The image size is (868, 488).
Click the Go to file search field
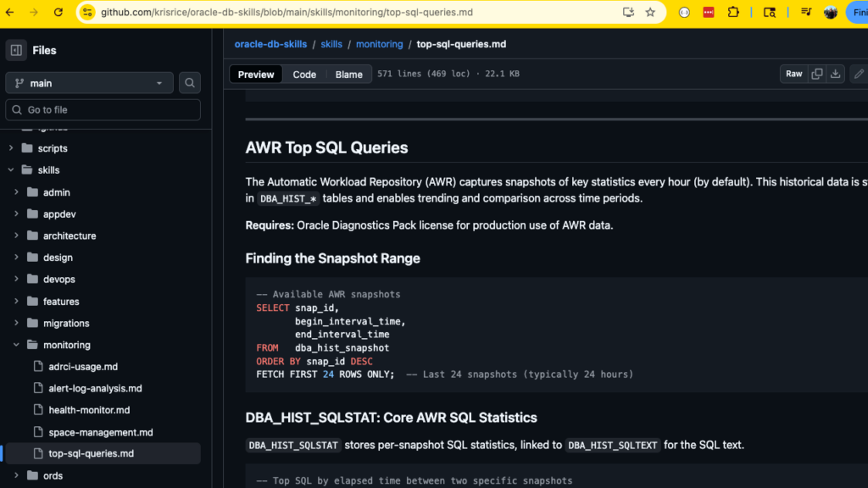(x=103, y=109)
